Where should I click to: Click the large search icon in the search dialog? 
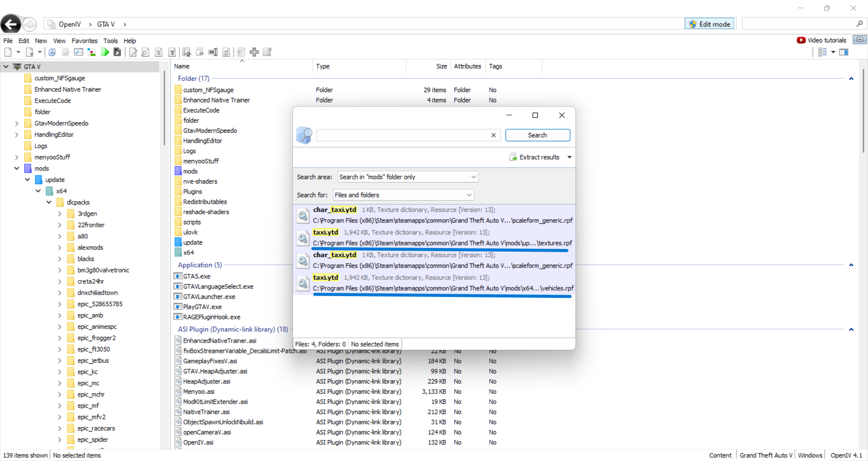(x=305, y=135)
